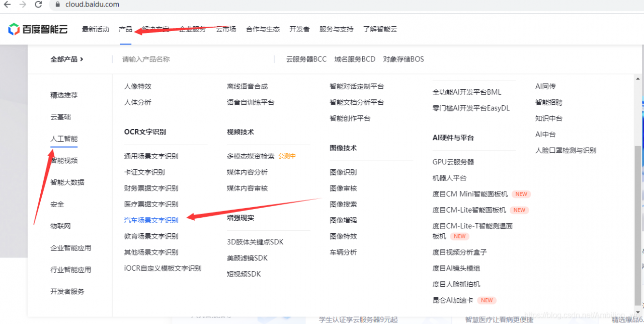Viewport: 644px width, 324px height.
Task: Click the browser back arrow
Action: tap(7, 5)
